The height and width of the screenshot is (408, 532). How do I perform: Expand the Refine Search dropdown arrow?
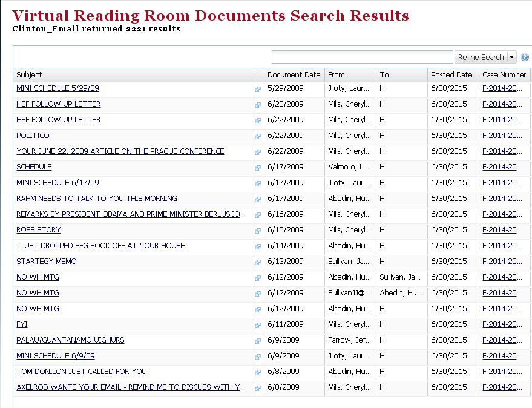[x=512, y=58]
